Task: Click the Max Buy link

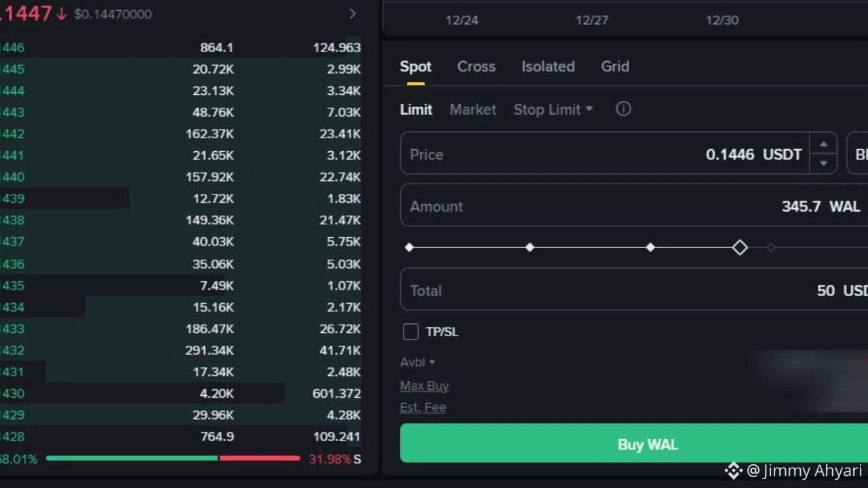Action: (425, 386)
